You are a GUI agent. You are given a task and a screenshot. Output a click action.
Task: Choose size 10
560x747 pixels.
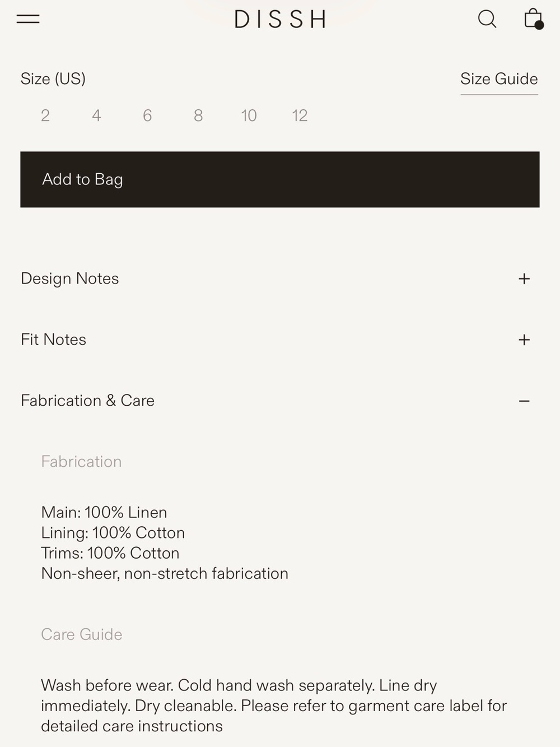tap(249, 115)
